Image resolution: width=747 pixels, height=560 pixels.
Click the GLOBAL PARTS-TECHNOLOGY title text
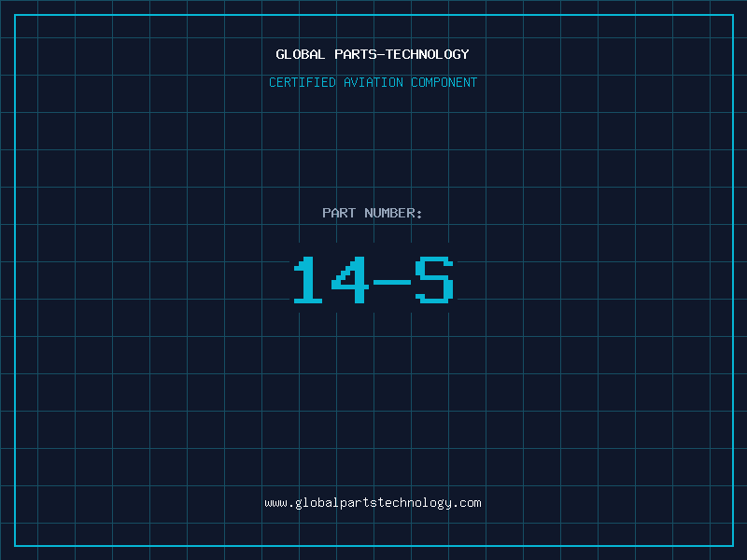[373, 54]
